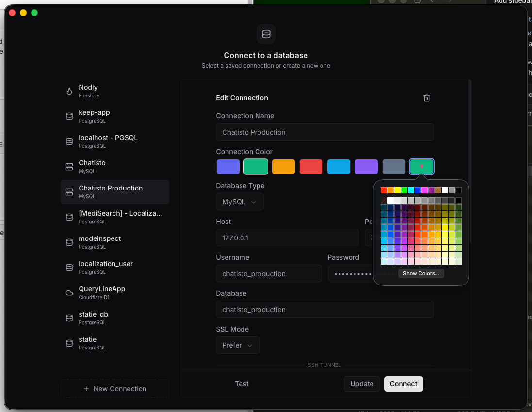Click the custom color picker swatch
532x412 pixels.
click(x=421, y=167)
